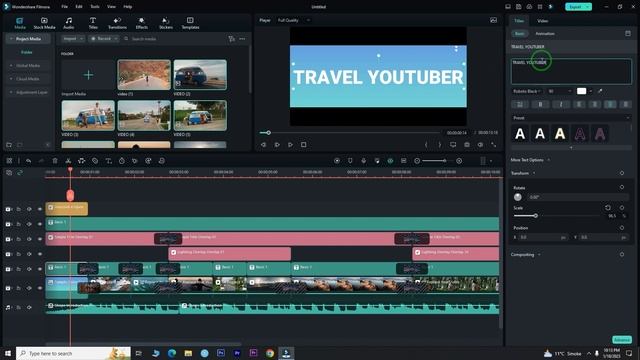This screenshot has width=640, height=360.
Task: Toggle timeline auto ripple link icon
Action: [x=20, y=173]
